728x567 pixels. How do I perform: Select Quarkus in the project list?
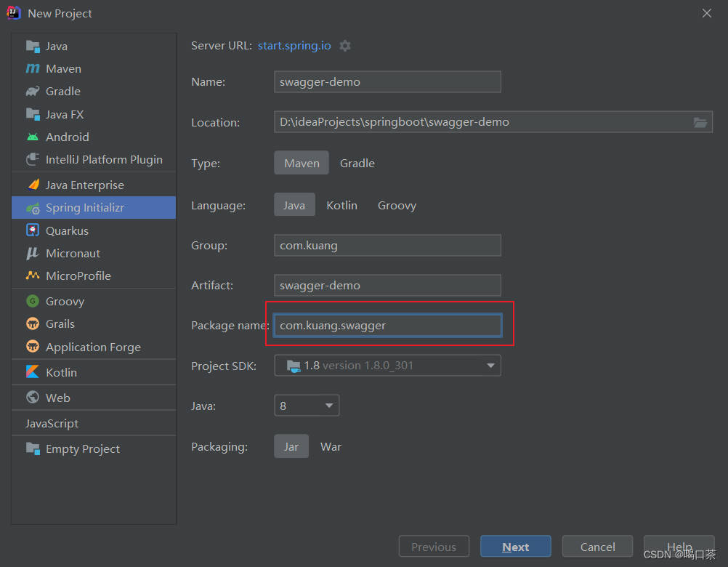click(94, 230)
